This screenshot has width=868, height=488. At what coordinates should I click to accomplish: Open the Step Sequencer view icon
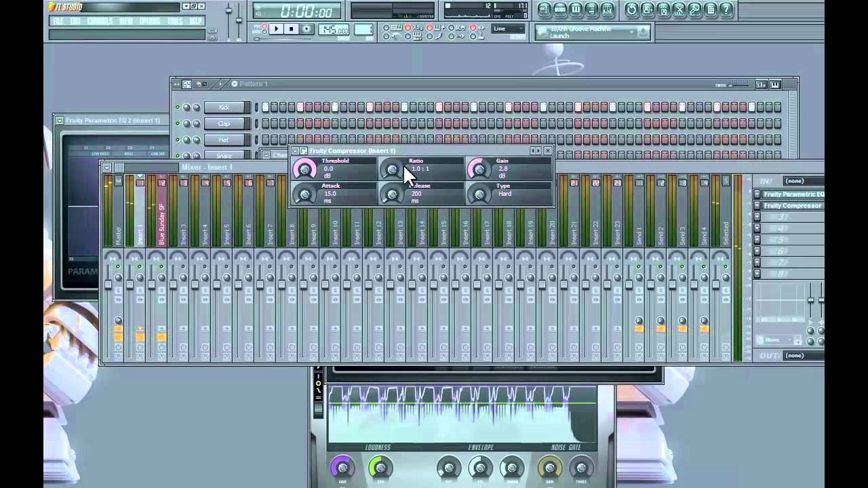click(x=560, y=9)
